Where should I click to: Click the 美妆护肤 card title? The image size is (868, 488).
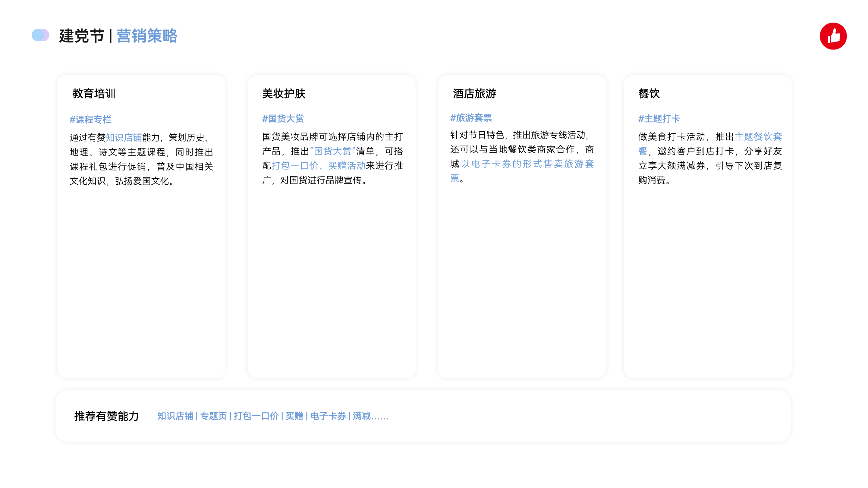pos(283,93)
